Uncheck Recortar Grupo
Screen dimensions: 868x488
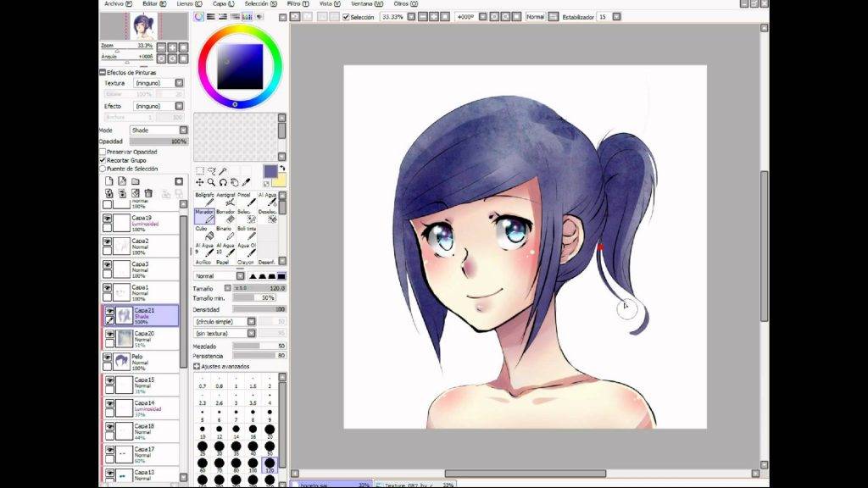tap(102, 159)
